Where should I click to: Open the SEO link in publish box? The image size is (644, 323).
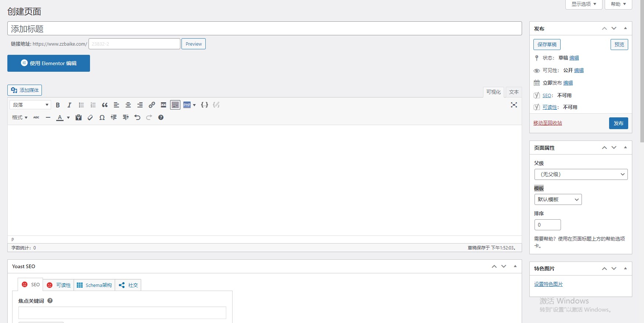click(547, 95)
